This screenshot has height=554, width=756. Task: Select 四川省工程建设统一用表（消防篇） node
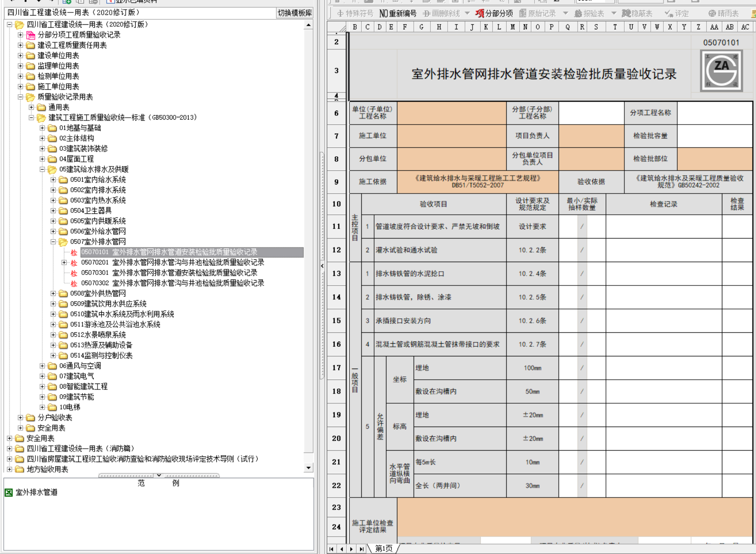pyautogui.click(x=81, y=449)
